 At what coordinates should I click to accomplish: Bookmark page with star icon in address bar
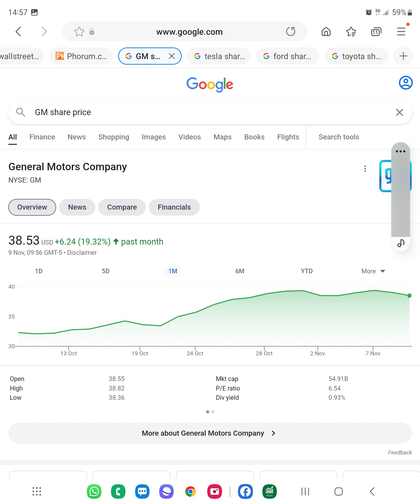[79, 31]
